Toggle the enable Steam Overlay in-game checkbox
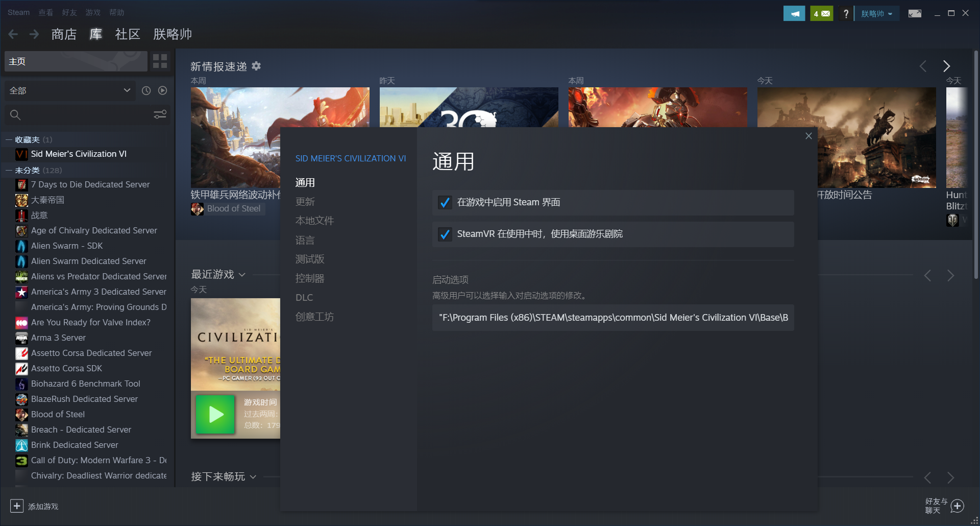 pyautogui.click(x=445, y=203)
